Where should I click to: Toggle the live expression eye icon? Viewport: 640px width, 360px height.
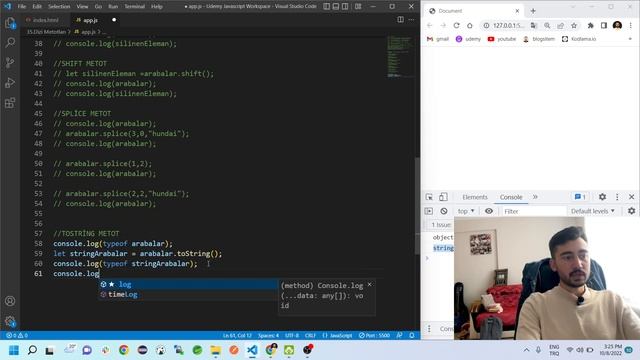pos(489,211)
